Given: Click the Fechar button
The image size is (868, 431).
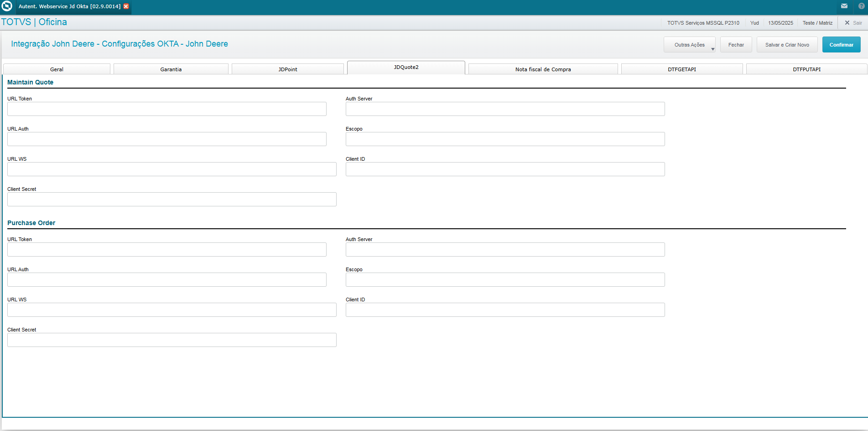Looking at the screenshot, I should tap(736, 45).
